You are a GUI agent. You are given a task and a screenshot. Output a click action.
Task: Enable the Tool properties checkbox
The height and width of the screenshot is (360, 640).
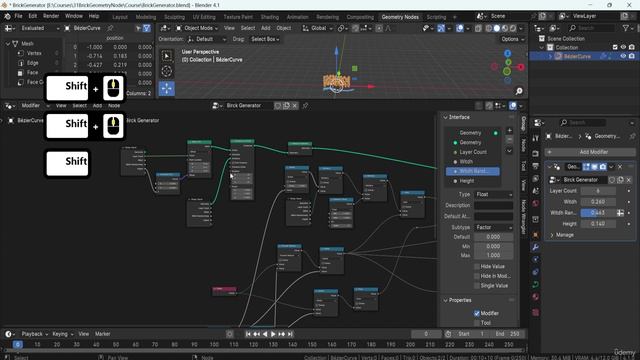[x=477, y=322]
